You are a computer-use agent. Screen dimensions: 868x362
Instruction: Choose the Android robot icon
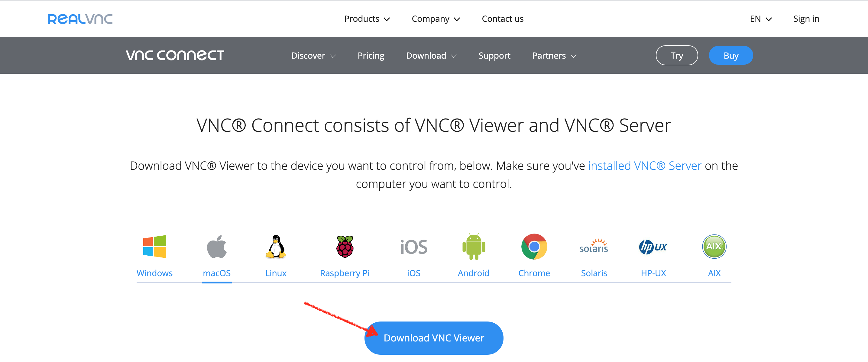tap(474, 247)
